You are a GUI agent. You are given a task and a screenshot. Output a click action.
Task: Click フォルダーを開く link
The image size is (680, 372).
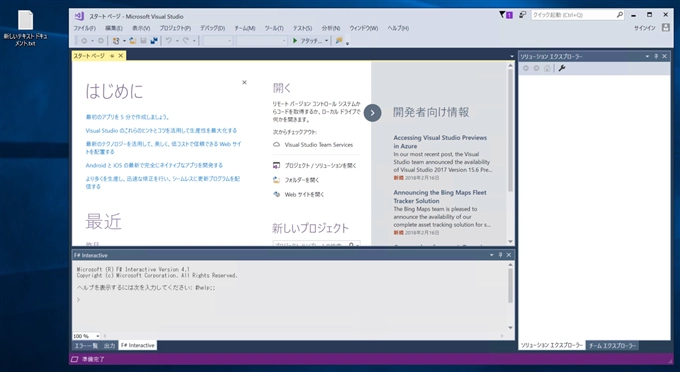302,180
